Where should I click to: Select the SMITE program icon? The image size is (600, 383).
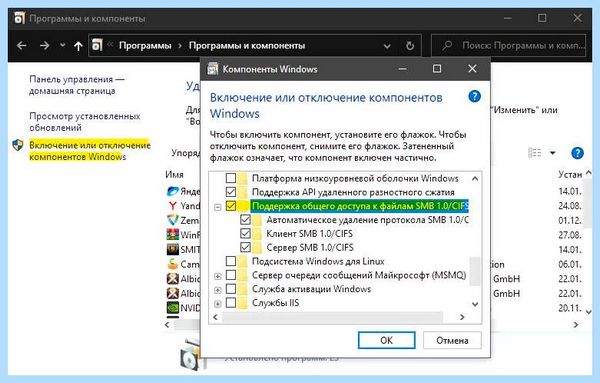(173, 249)
